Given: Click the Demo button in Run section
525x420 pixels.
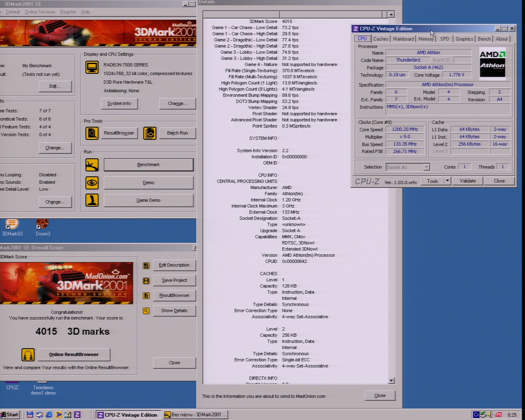Looking at the screenshot, I should 148,183.
